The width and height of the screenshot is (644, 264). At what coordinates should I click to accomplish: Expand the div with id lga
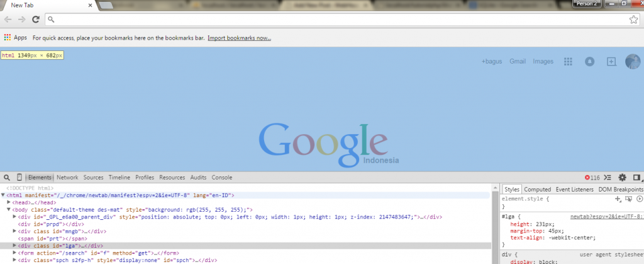(15, 245)
